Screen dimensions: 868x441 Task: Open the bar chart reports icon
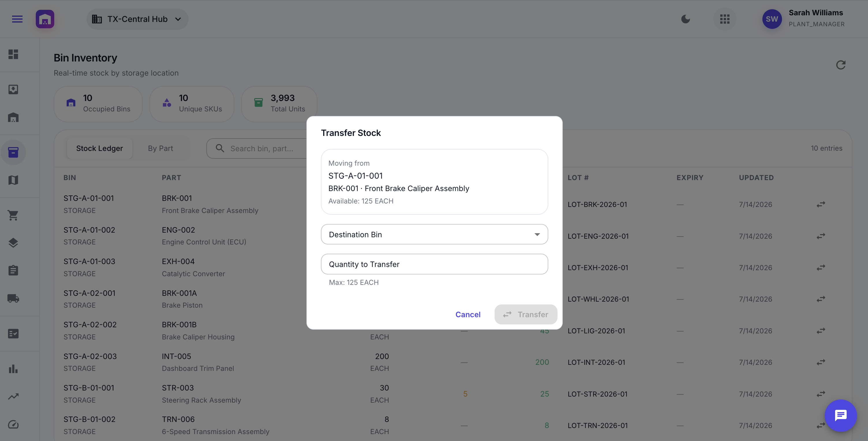click(x=13, y=369)
